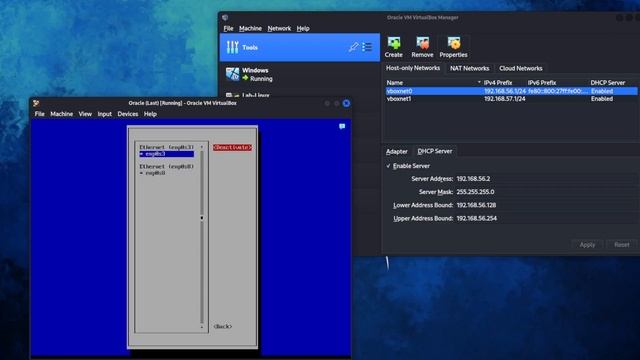The image size is (640, 360).
Task: Click the Enabled DHCP cell for vboxnet1
Action: click(602, 99)
